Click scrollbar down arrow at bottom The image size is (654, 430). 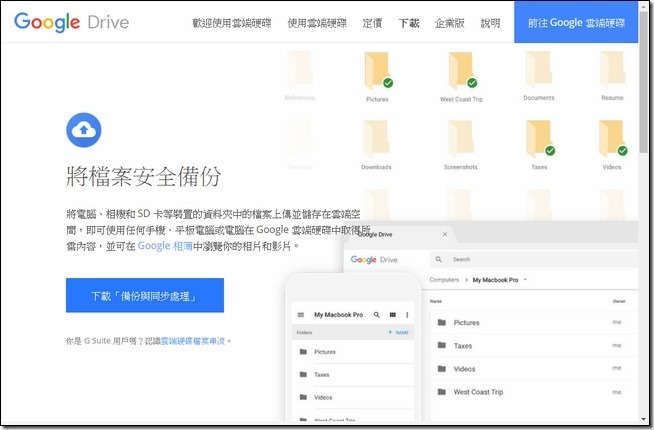(645, 419)
